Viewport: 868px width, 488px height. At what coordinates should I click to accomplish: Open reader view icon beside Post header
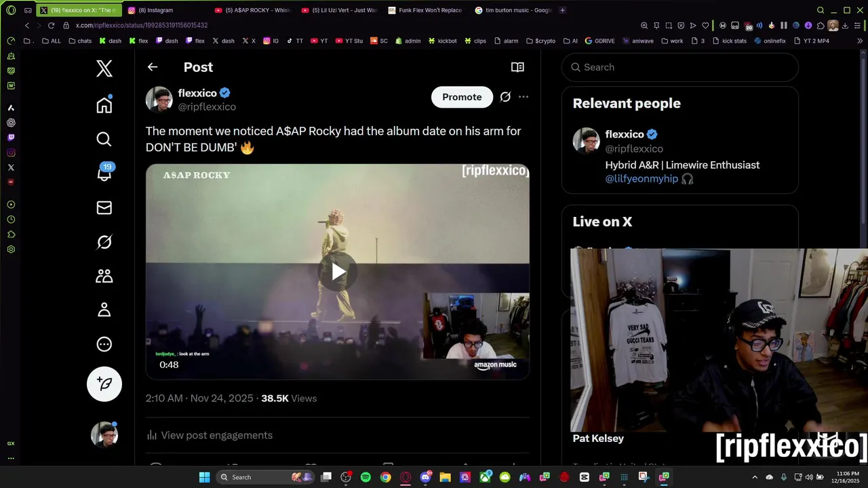[517, 67]
